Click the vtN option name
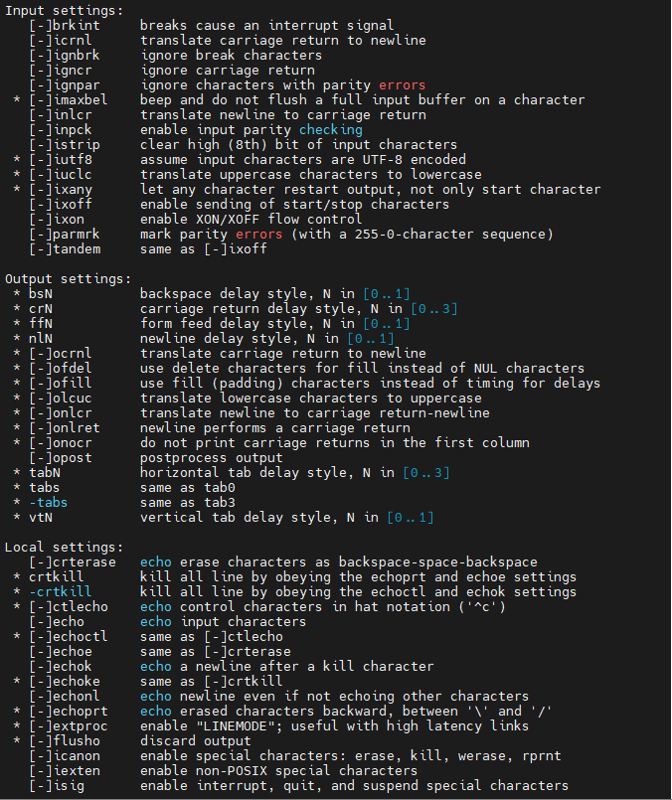Viewport: 672px width, 800px height. (x=40, y=518)
